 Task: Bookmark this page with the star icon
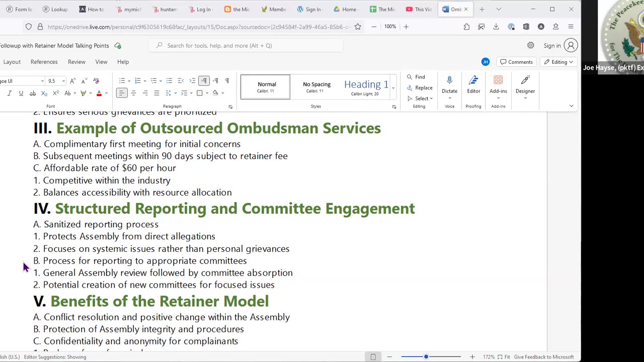coord(358,27)
